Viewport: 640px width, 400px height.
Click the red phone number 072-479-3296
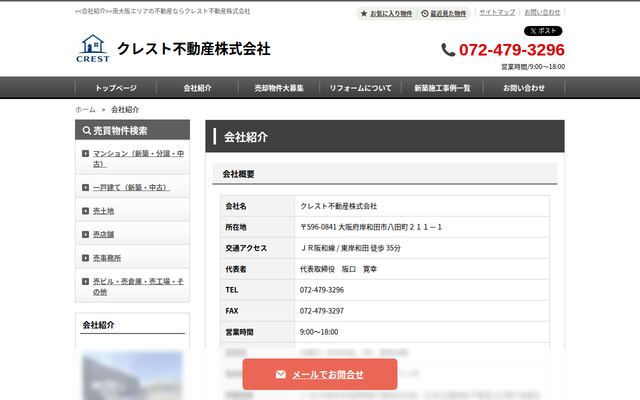coord(512,50)
